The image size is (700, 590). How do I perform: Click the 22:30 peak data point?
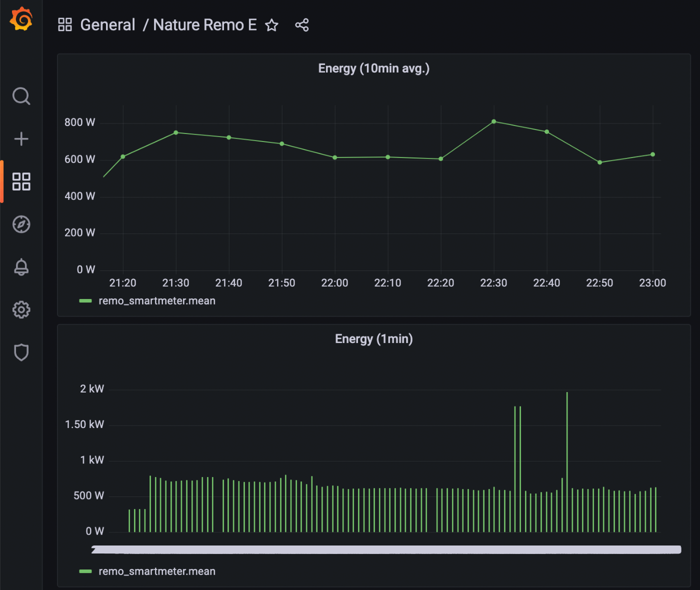click(494, 121)
